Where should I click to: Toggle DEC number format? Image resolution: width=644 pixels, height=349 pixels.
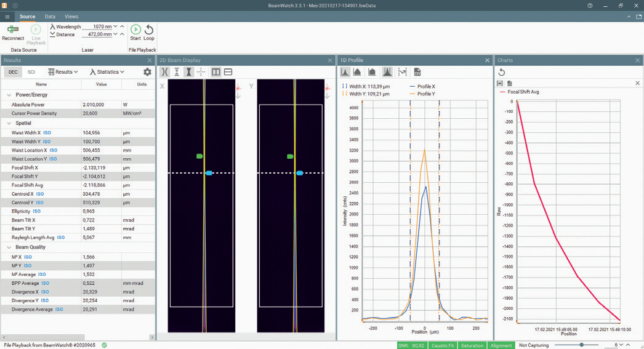click(x=13, y=72)
